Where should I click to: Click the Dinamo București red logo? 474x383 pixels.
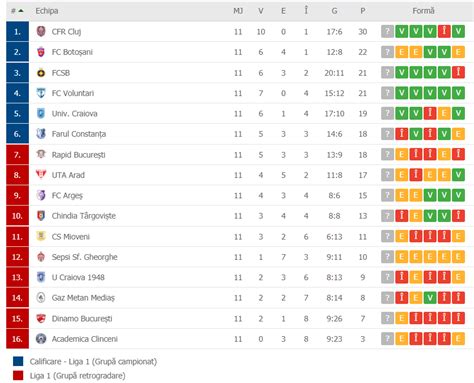click(41, 318)
